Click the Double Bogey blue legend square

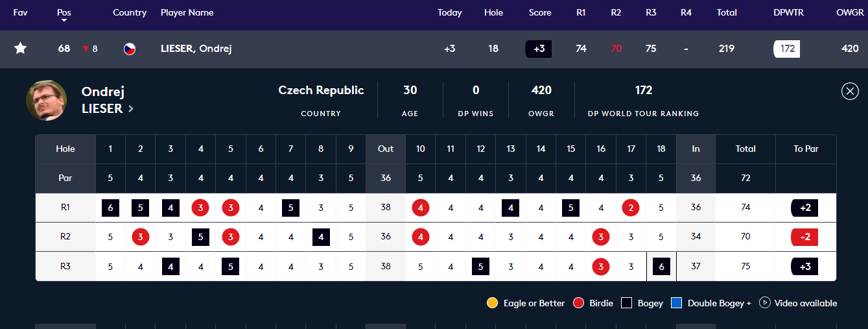[x=676, y=303]
